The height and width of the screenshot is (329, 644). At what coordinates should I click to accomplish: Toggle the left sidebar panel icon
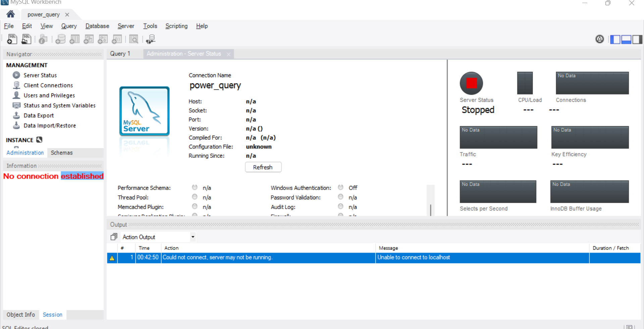click(615, 40)
